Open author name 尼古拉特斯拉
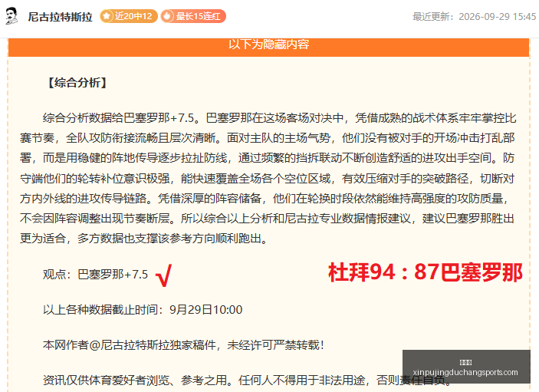 [x=60, y=17]
